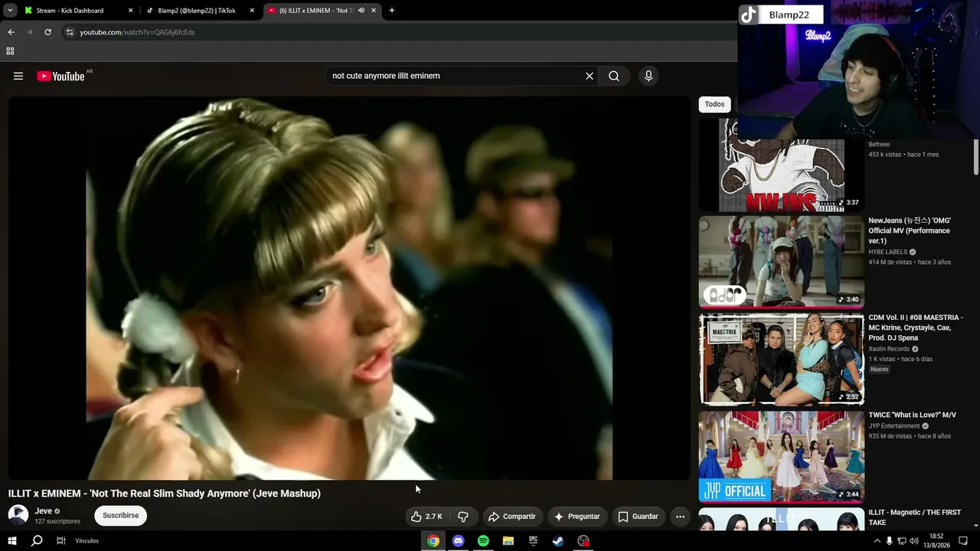Open the JYP Entertainment channel link
This screenshot has width=980, height=551.
coord(893,426)
